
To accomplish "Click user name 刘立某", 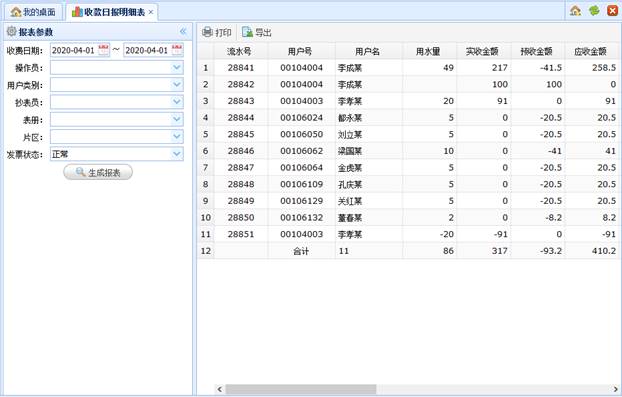I will pos(350,135).
